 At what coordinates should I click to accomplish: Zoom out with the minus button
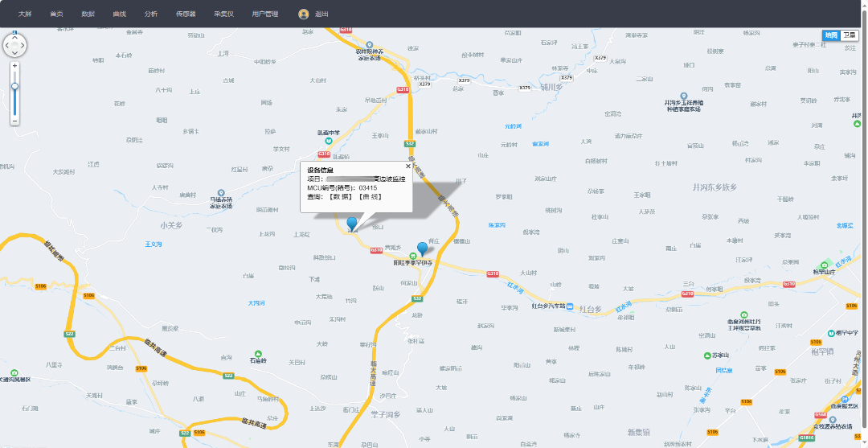coord(15,121)
